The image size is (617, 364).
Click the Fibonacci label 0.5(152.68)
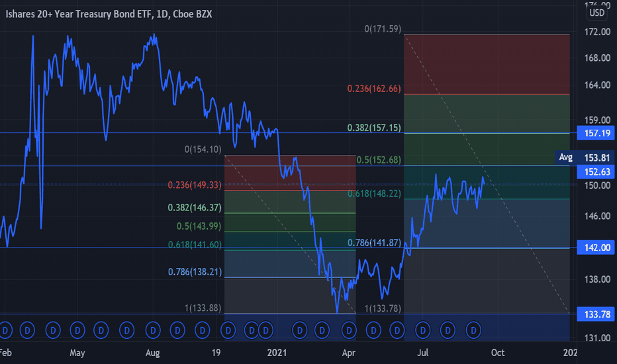pos(379,159)
